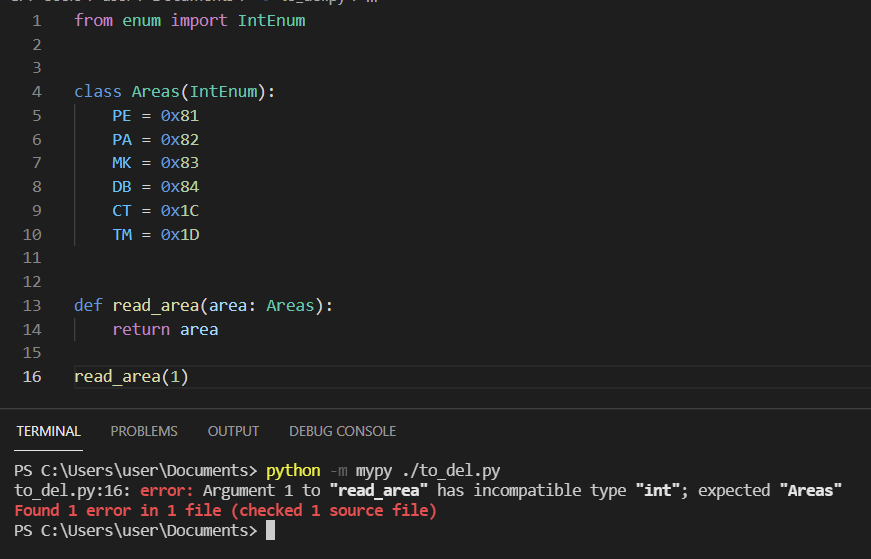Click the 'PA' enum member
Viewport: 871px width, 559px height.
(x=122, y=139)
